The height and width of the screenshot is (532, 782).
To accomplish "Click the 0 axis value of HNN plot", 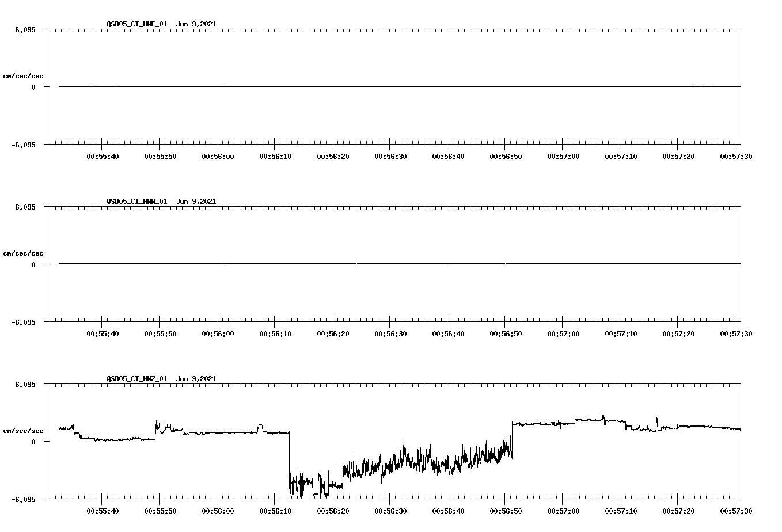I will click(x=33, y=265).
